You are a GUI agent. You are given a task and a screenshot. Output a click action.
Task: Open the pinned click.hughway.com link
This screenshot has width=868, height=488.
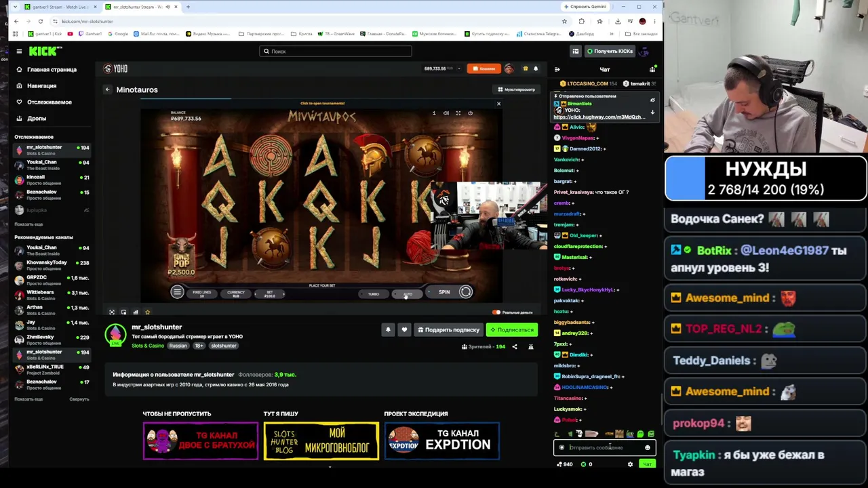coord(599,117)
